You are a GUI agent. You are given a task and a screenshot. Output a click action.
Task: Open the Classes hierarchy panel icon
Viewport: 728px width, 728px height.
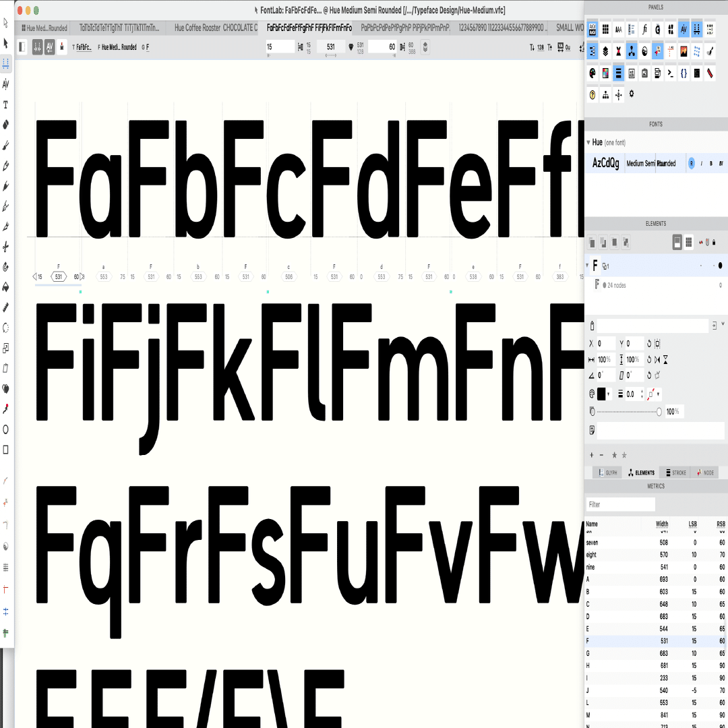point(605,95)
